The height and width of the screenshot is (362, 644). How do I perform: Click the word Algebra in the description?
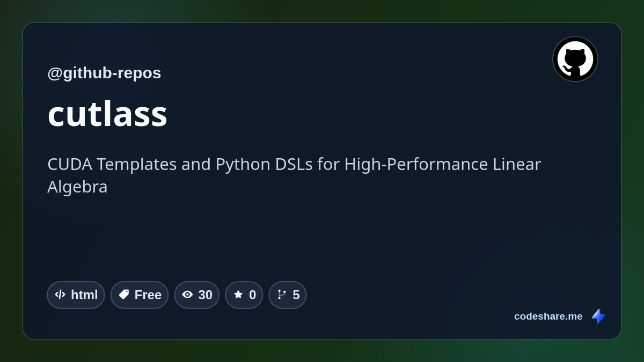(x=77, y=187)
